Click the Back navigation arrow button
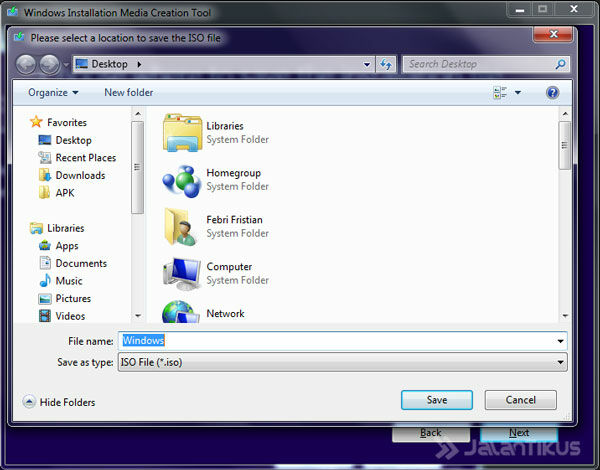The height and width of the screenshot is (470, 600). [26, 64]
